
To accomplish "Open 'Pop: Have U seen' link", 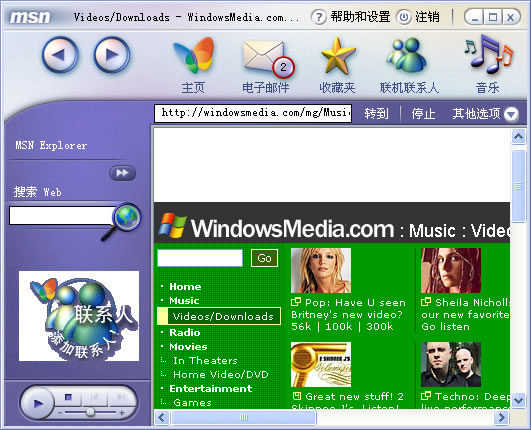I will [355, 302].
